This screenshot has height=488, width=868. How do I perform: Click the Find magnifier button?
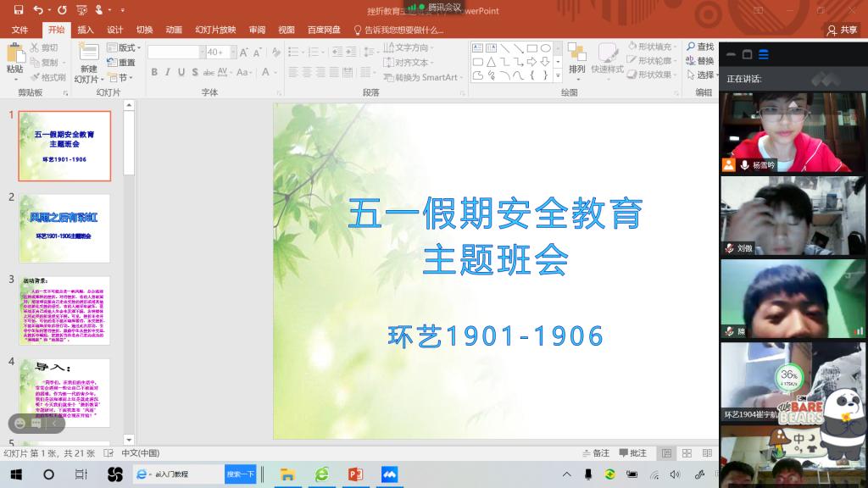pyautogui.click(x=698, y=47)
